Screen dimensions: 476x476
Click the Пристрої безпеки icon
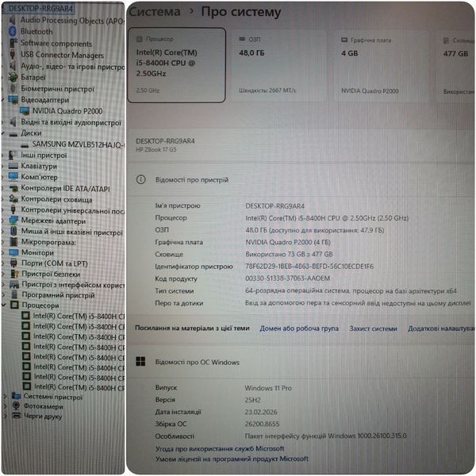14,274
